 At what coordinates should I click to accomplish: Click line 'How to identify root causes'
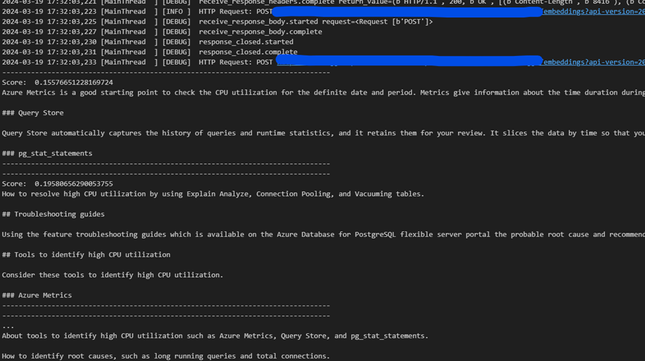coord(166,356)
